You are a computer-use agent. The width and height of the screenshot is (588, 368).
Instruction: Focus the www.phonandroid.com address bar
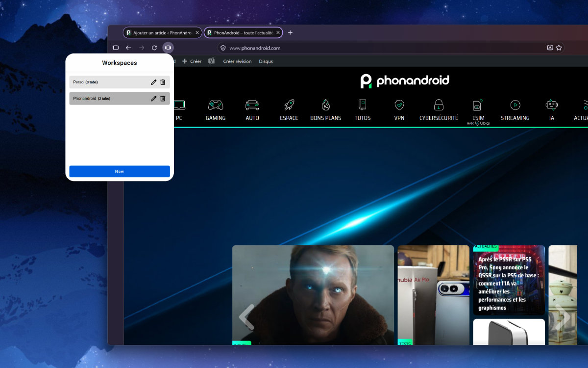[x=391, y=48]
